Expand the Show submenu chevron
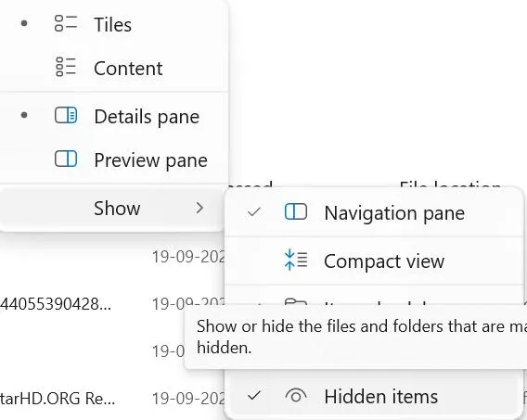This screenshot has width=527, height=420. tap(199, 208)
